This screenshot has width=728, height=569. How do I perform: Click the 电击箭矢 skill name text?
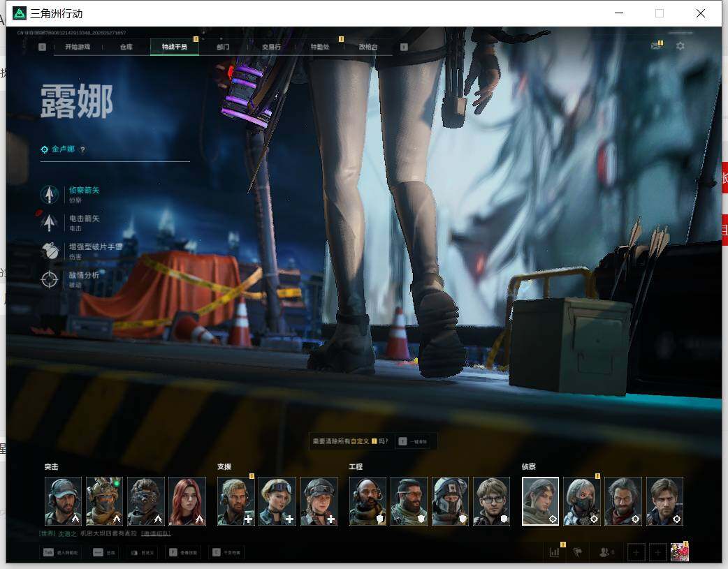coord(84,219)
